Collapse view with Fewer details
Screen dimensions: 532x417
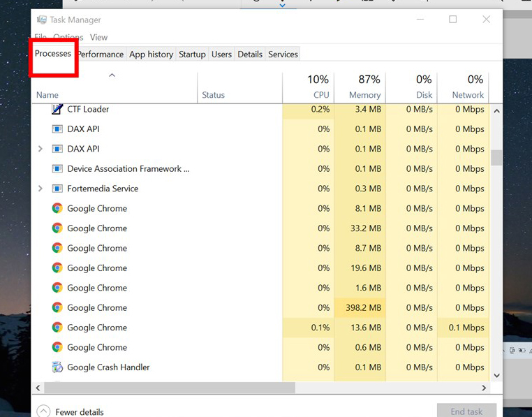[43, 411]
